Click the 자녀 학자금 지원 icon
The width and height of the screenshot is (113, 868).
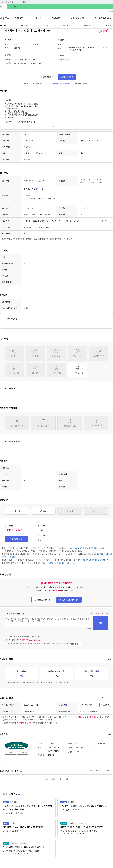point(98,353)
